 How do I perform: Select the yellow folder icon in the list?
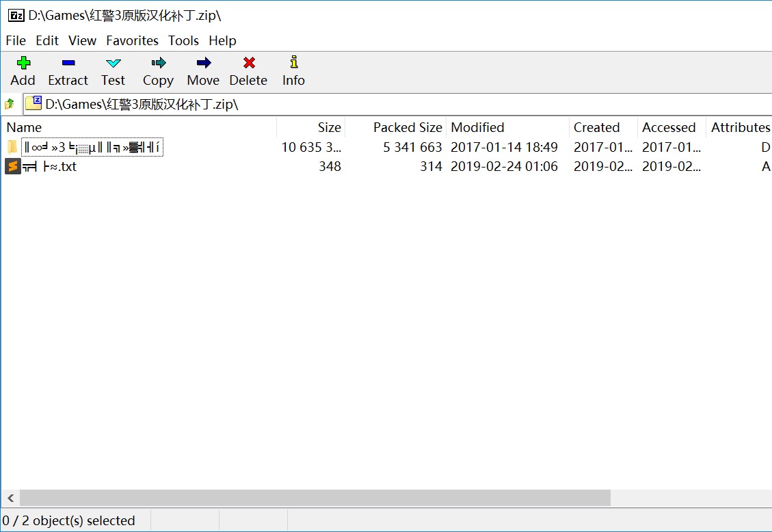(x=12, y=146)
